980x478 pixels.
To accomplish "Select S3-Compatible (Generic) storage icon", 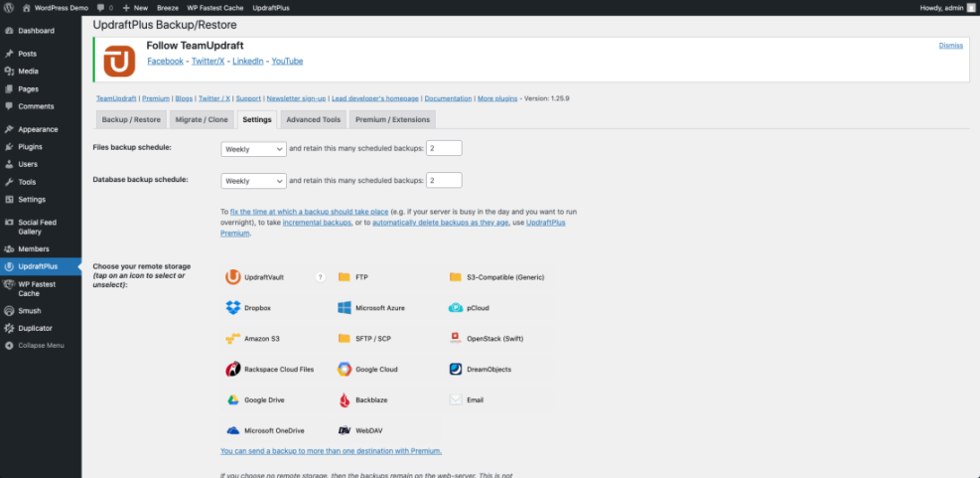I will (x=455, y=277).
